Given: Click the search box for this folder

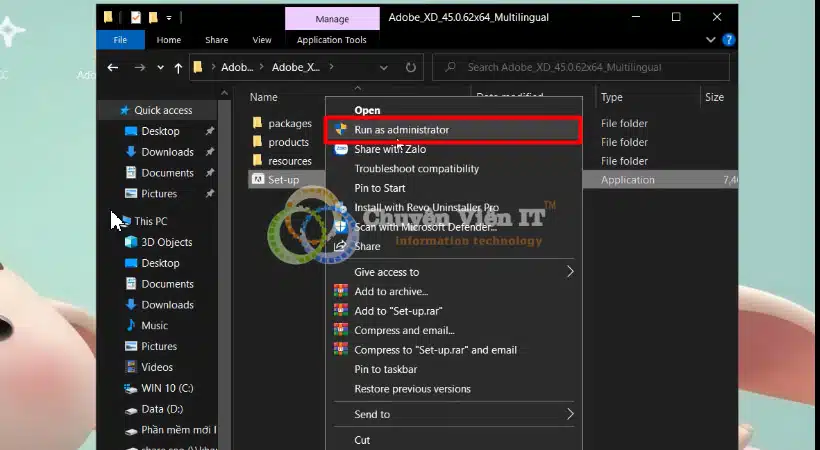Looking at the screenshot, I should point(580,68).
